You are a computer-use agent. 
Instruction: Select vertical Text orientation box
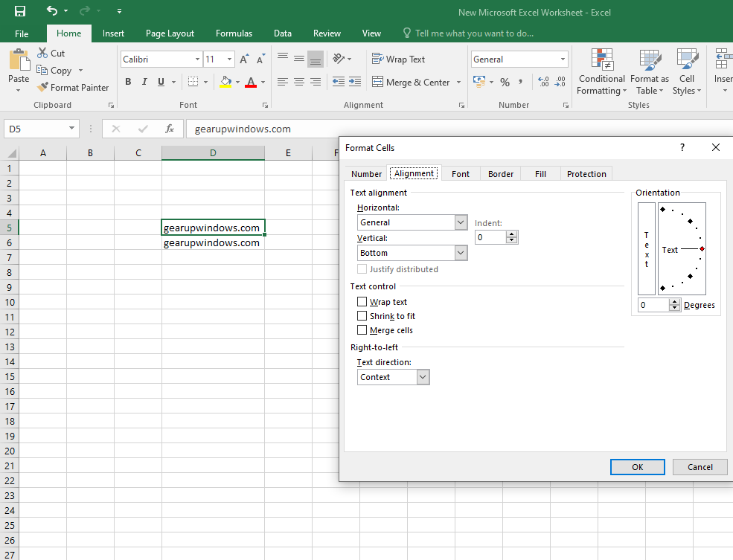point(647,248)
